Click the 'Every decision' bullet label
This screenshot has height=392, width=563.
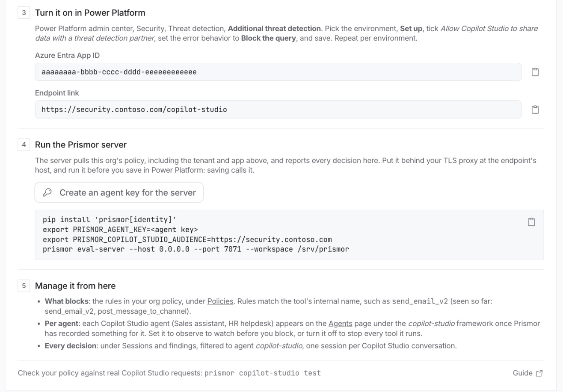click(71, 346)
